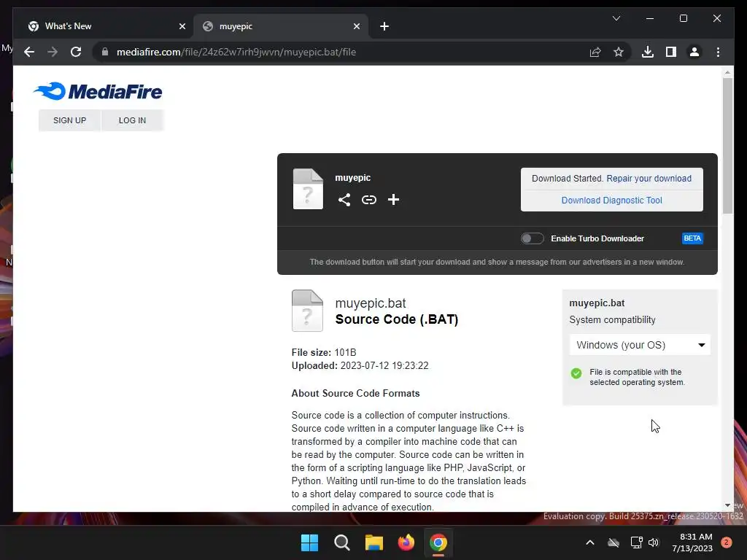This screenshot has width=747, height=560.
Task: Open the Windows Start menu
Action: point(309,542)
